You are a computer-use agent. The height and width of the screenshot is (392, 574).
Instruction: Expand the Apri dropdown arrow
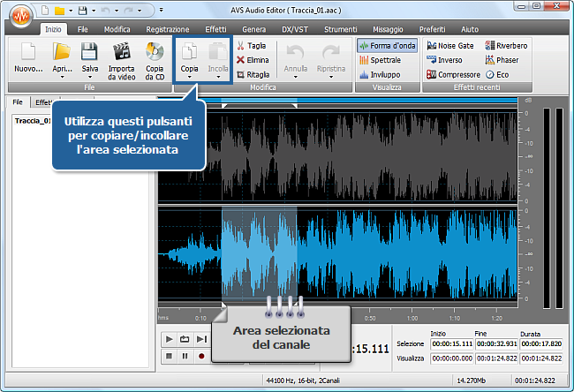click(x=62, y=77)
